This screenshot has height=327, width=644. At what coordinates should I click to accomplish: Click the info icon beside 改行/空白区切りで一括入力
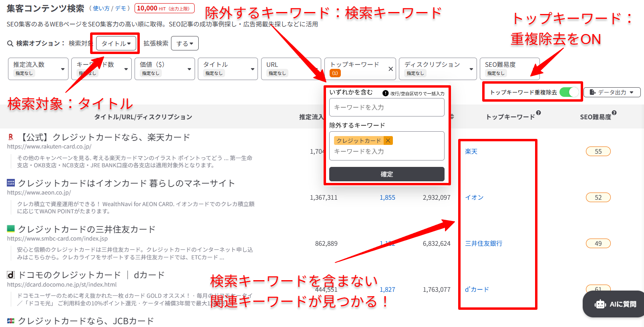[x=385, y=93]
